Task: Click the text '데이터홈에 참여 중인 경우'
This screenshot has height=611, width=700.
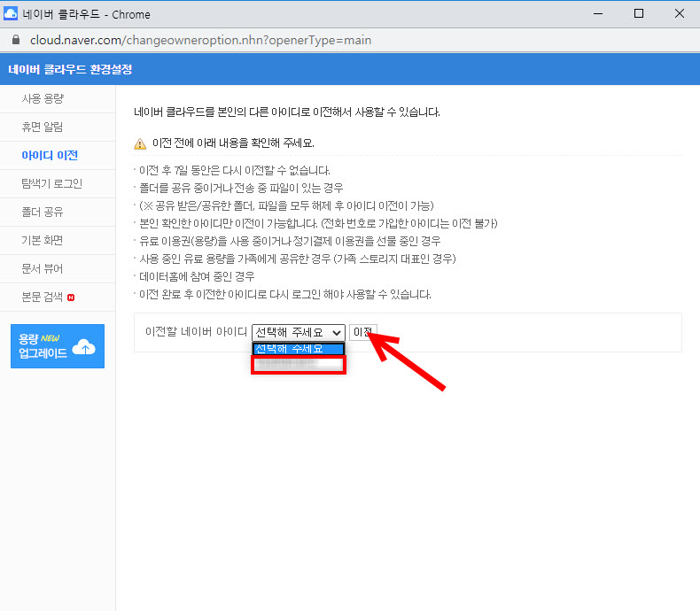Action: (x=197, y=276)
